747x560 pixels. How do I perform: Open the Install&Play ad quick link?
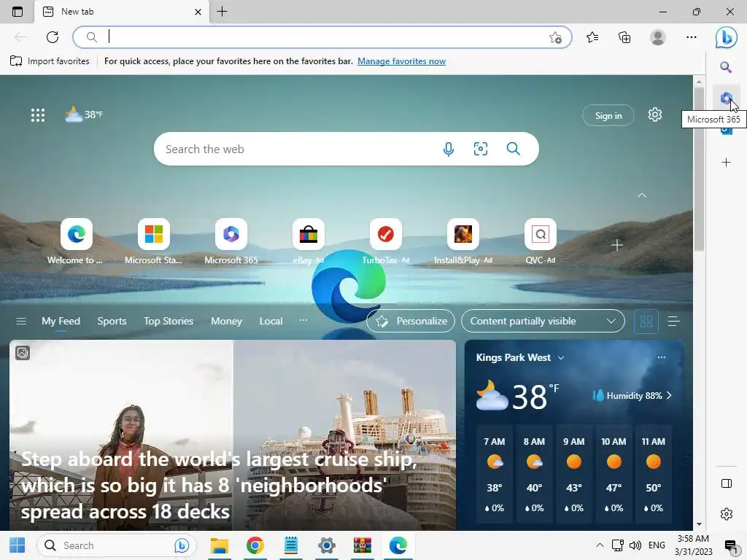463,241
